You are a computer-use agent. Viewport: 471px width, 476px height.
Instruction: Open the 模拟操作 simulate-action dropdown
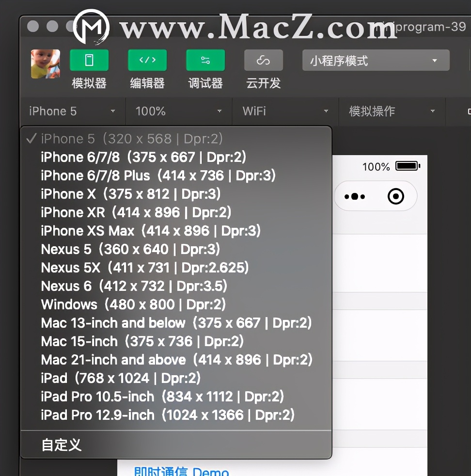click(x=391, y=111)
